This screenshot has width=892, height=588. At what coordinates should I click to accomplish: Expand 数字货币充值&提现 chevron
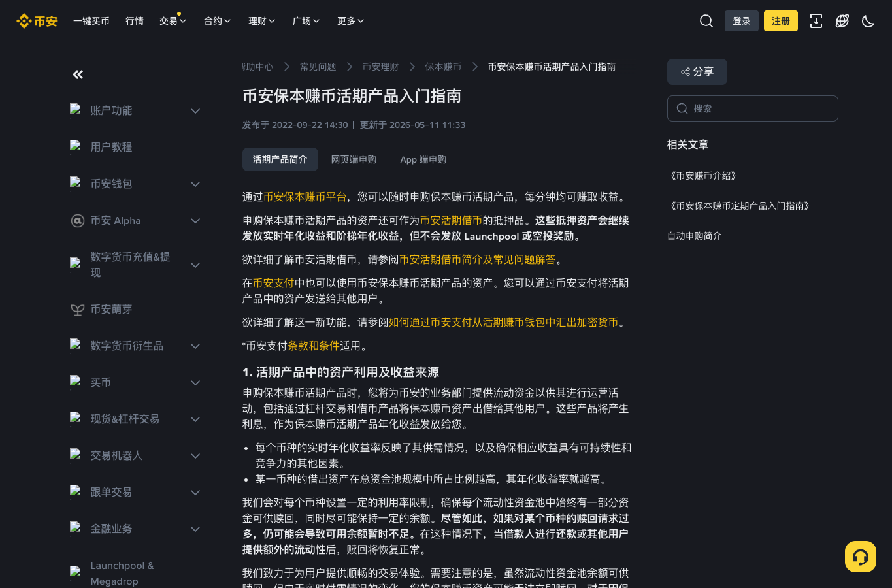click(195, 265)
